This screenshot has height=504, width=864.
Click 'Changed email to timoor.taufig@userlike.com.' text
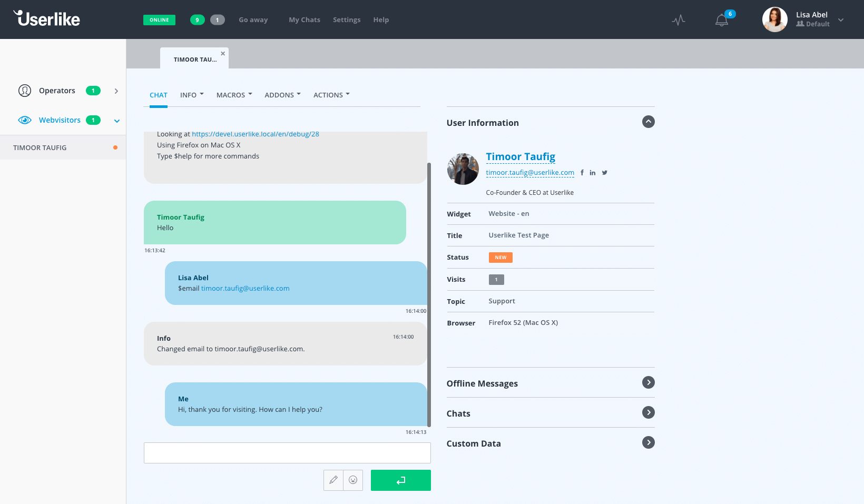[x=231, y=349]
